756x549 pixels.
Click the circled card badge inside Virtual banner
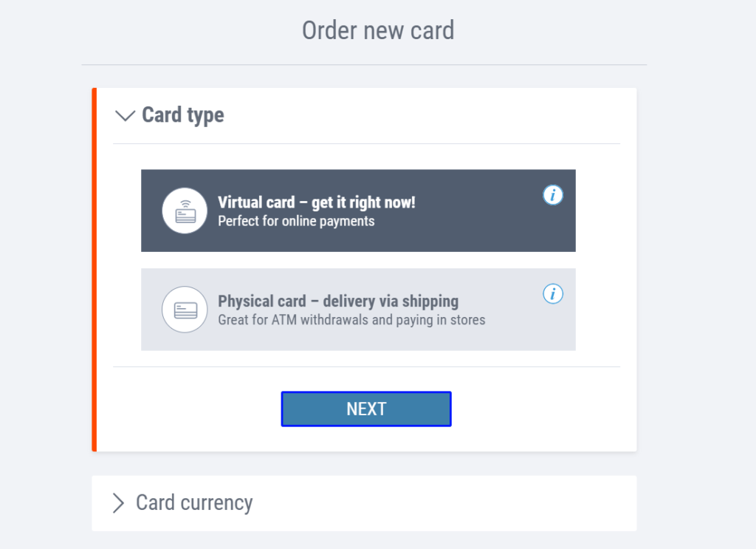point(184,211)
